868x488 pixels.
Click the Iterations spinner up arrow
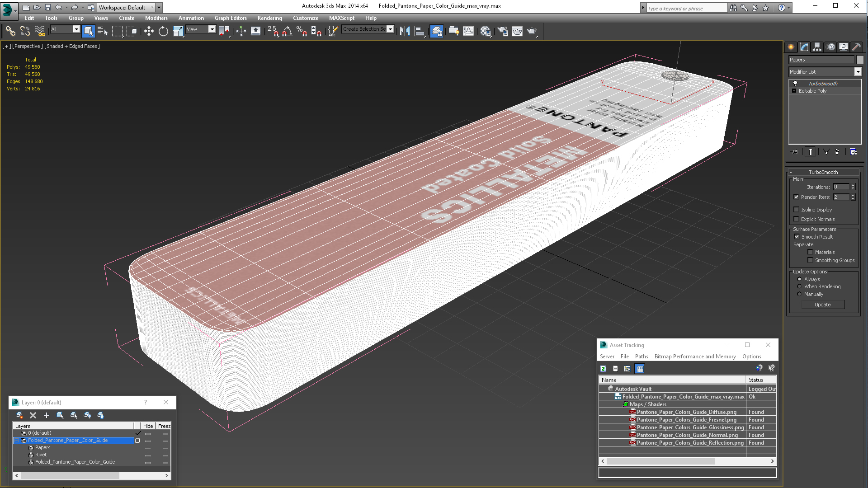tap(853, 185)
